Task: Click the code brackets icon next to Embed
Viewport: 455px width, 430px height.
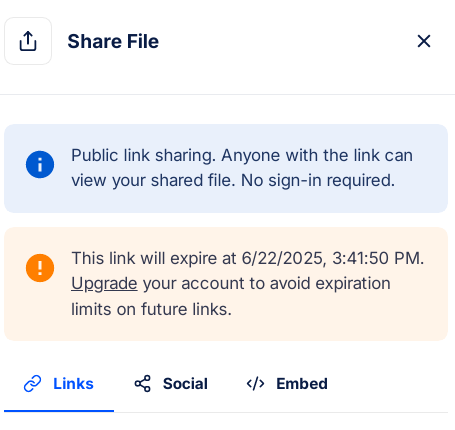Action: point(255,384)
